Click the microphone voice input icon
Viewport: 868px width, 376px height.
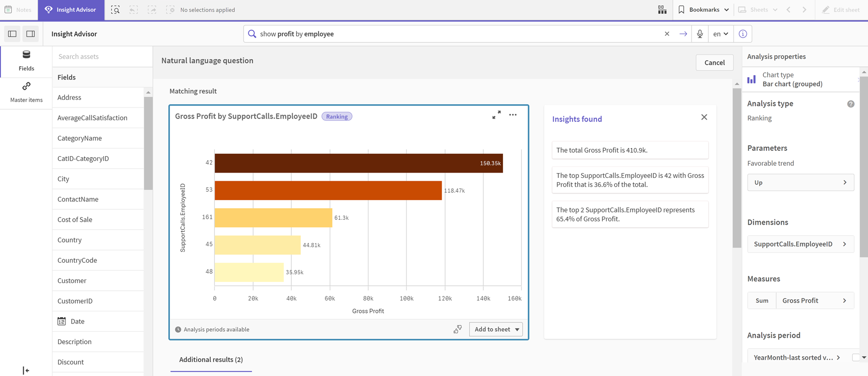(x=700, y=34)
